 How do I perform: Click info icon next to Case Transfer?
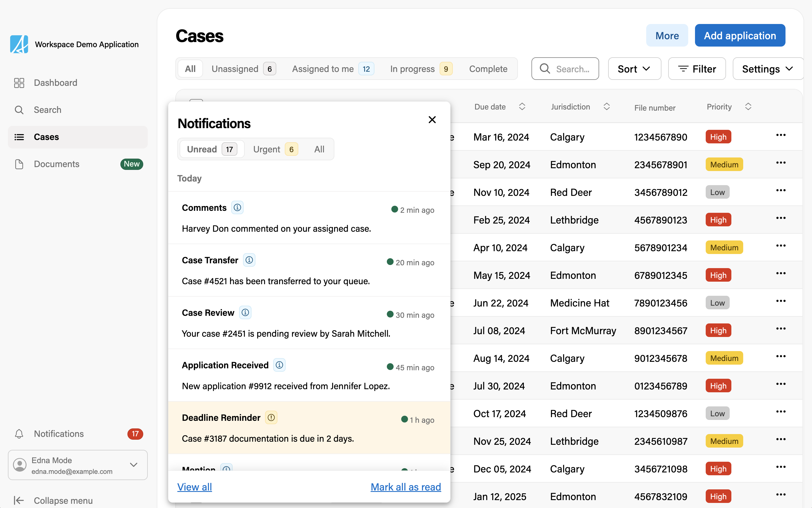(249, 260)
